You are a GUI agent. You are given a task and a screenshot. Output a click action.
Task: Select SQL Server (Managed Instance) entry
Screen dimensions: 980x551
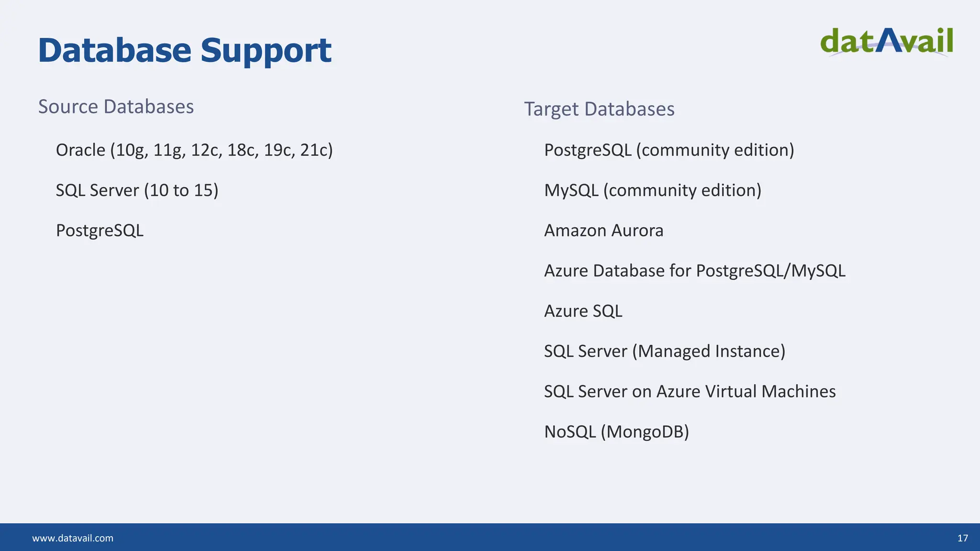[665, 351]
